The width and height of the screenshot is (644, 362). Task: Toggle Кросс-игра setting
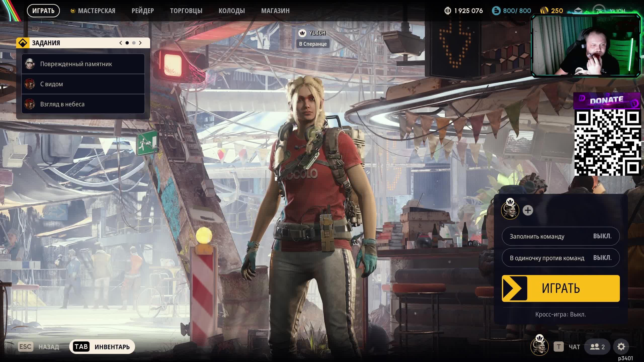560,314
